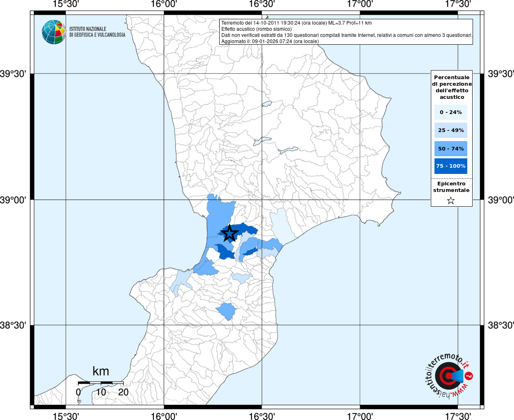The width and height of the screenshot is (514, 420).
Task: Click the 'km' scale bar label
Action: click(x=101, y=371)
